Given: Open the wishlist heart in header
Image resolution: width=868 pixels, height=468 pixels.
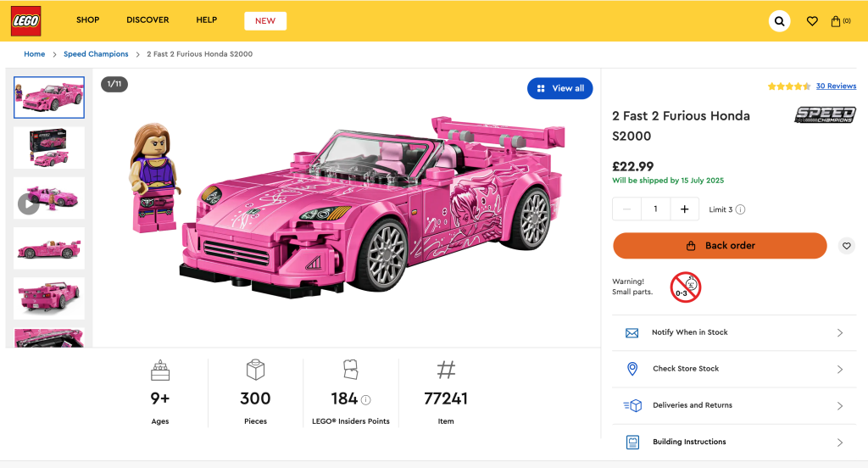Looking at the screenshot, I should pyautogui.click(x=812, y=21).
